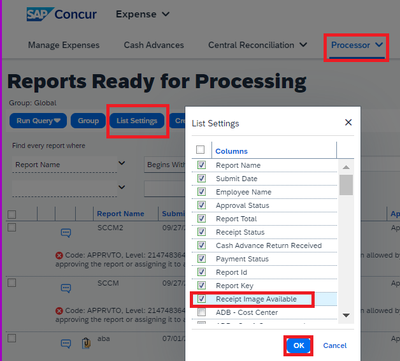Click the SCCM2 report name
This screenshot has height=361, width=400.
point(110,228)
